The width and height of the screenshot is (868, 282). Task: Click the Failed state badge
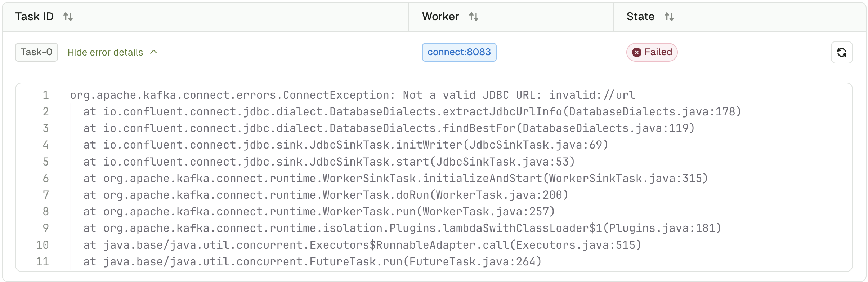tap(652, 52)
